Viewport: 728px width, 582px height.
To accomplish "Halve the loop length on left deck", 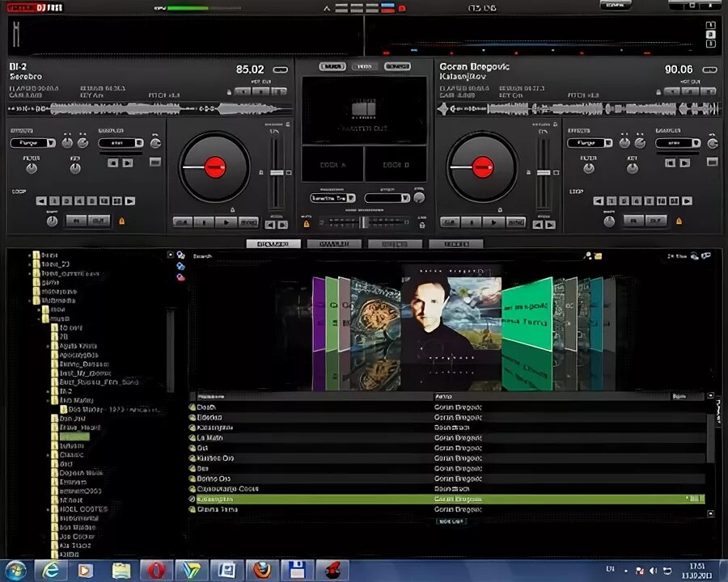I will pos(41,201).
